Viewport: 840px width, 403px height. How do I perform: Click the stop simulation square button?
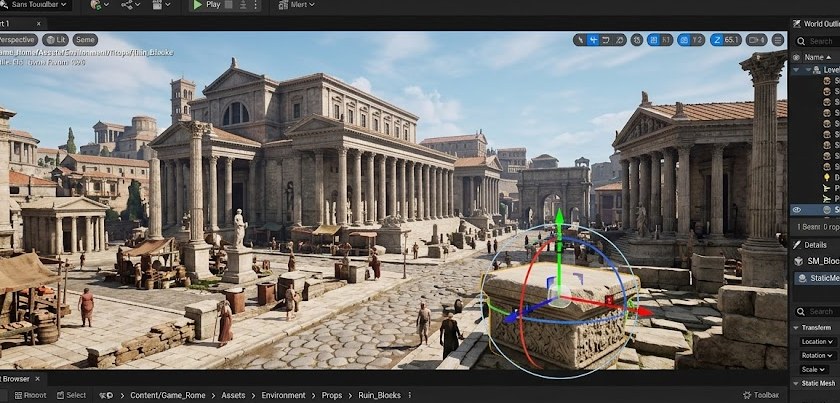pyautogui.click(x=229, y=5)
